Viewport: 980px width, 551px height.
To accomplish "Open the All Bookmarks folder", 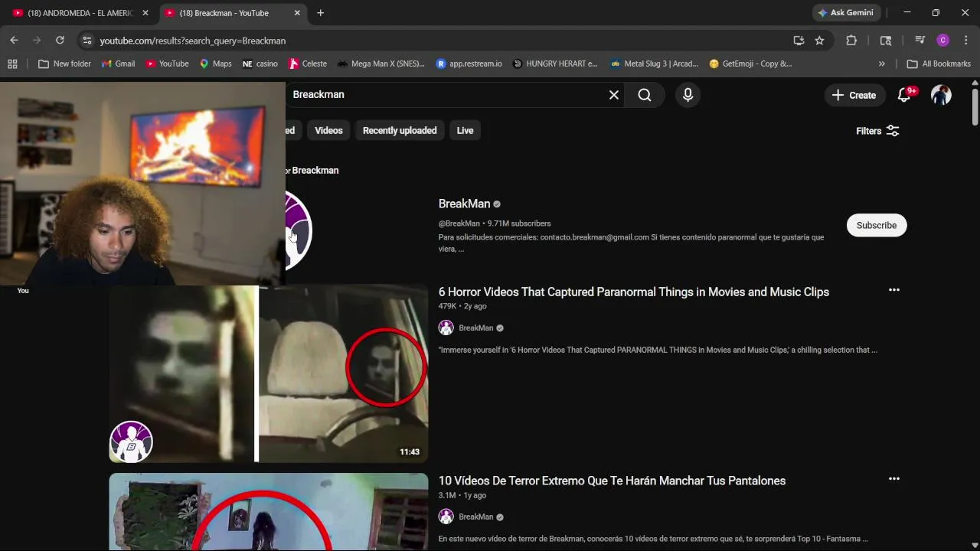I will (x=939, y=64).
